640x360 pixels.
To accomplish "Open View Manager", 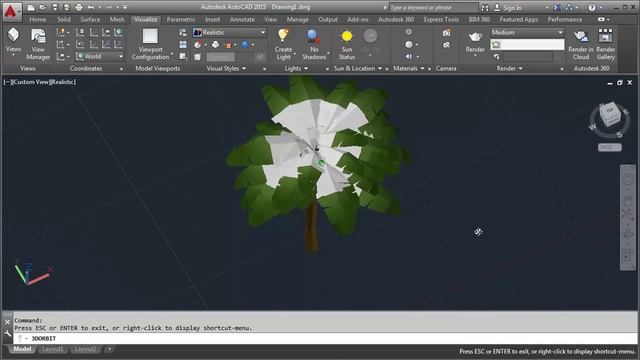I will tap(38, 44).
